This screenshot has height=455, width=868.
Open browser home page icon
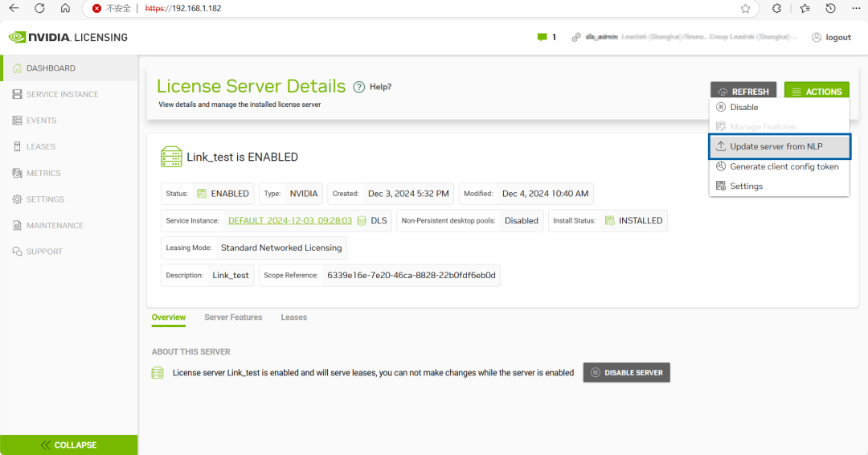coord(65,8)
